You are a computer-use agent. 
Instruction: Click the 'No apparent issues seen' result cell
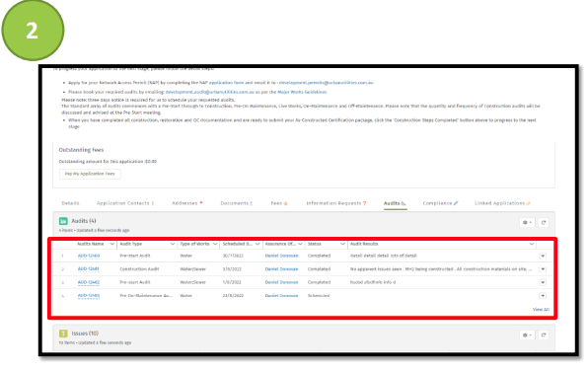tap(441, 269)
